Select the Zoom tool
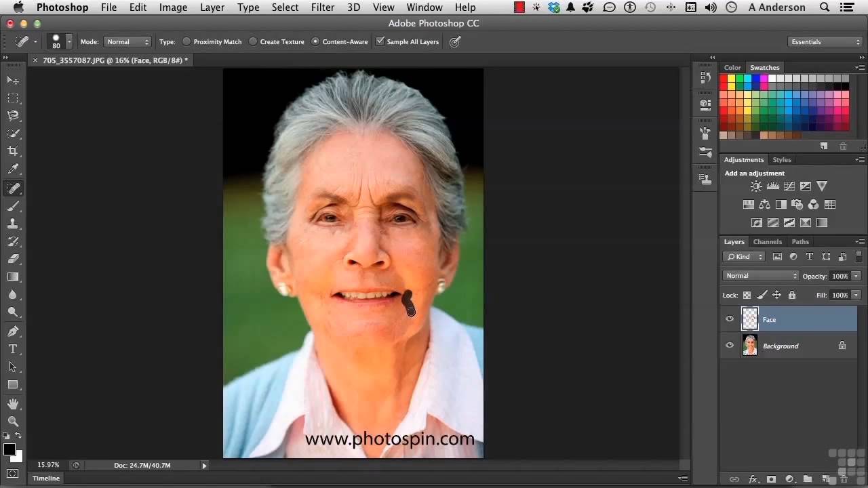This screenshot has height=488, width=868. point(13,422)
